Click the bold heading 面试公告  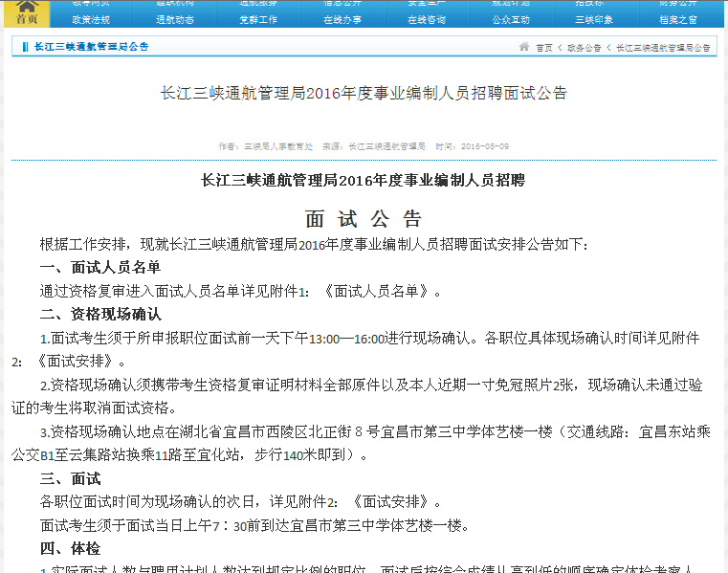pos(364,219)
